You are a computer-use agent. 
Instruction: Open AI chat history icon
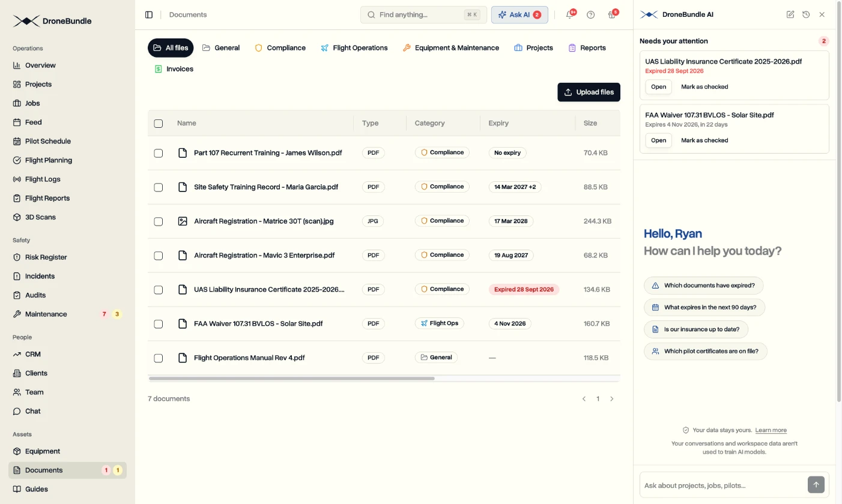click(x=806, y=14)
